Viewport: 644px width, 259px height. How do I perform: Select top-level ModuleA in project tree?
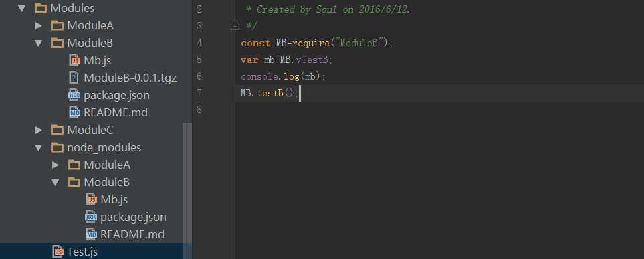point(90,26)
